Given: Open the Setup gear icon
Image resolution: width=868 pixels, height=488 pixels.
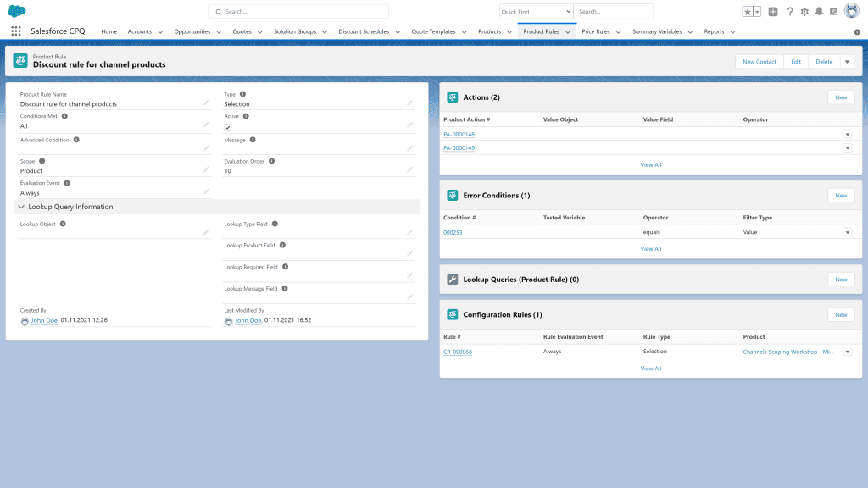Looking at the screenshot, I should [805, 12].
